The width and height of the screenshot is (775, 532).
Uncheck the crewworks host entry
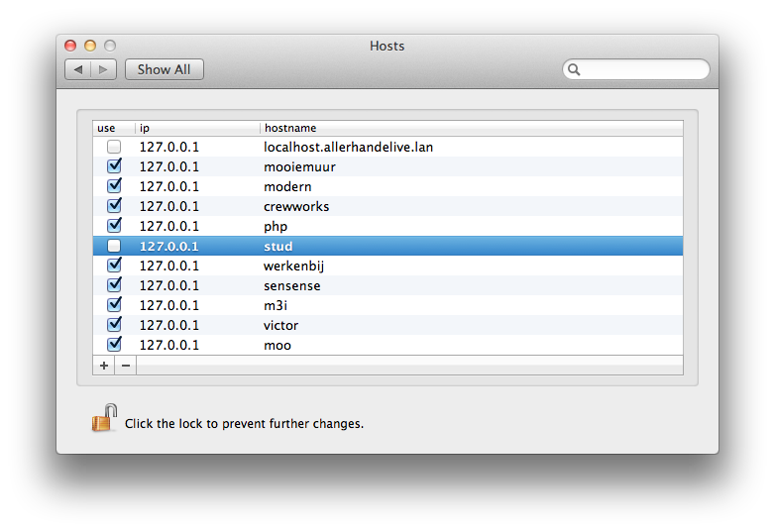pos(114,206)
